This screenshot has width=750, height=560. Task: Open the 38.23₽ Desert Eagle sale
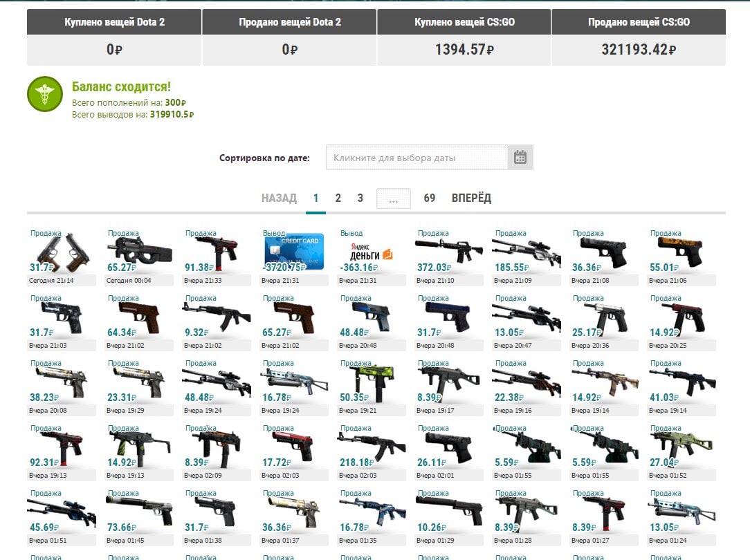(x=62, y=387)
